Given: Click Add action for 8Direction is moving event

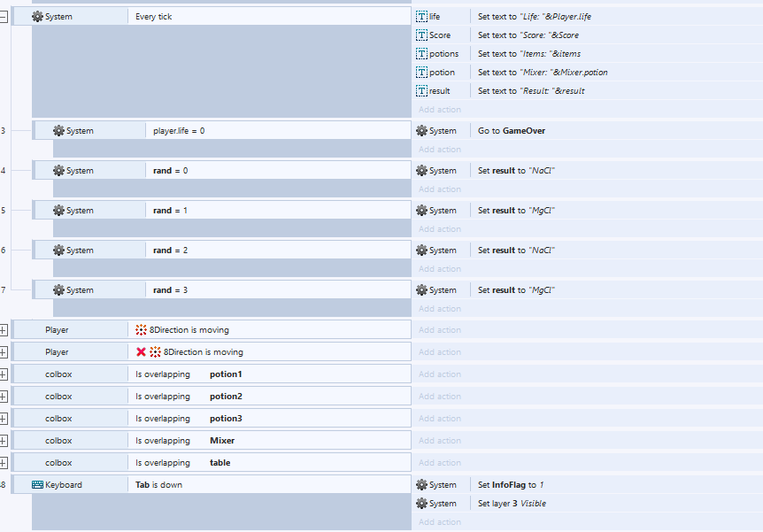Looking at the screenshot, I should [440, 330].
